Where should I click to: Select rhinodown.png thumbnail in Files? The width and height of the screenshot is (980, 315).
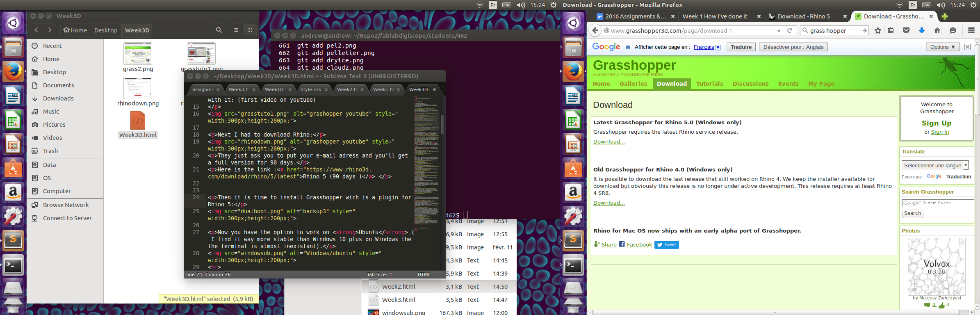138,88
